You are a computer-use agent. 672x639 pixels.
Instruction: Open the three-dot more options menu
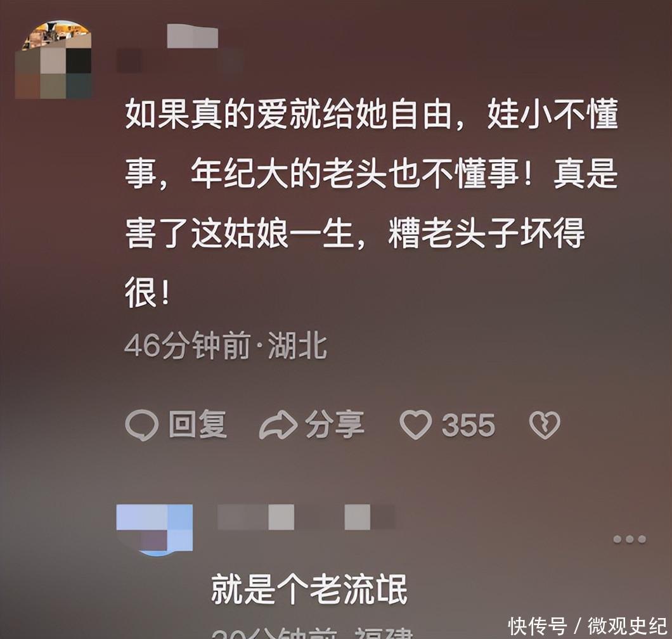[629, 539]
